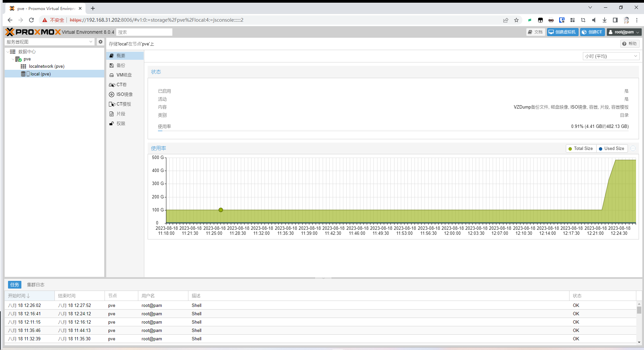
Task: Open the 权限 permissions section
Action: 121,124
